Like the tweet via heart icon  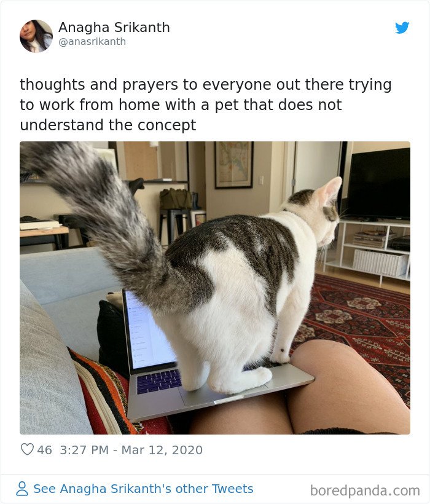(x=27, y=449)
